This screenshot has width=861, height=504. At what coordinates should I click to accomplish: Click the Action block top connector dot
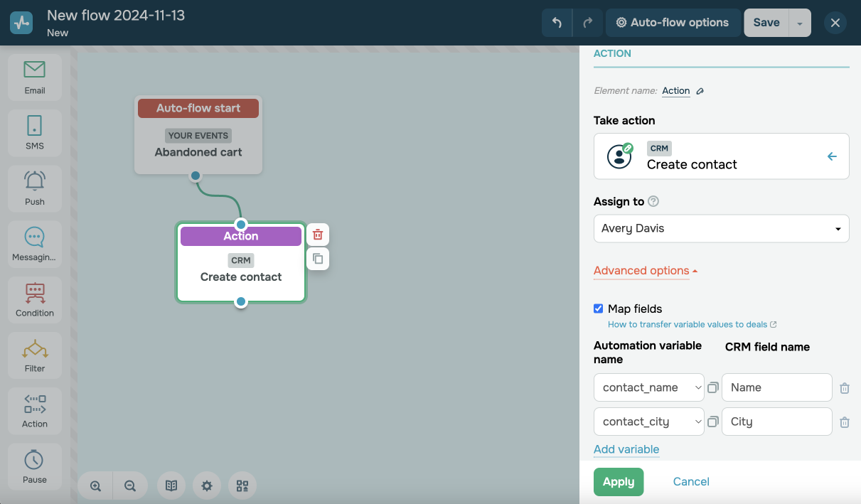click(x=241, y=225)
